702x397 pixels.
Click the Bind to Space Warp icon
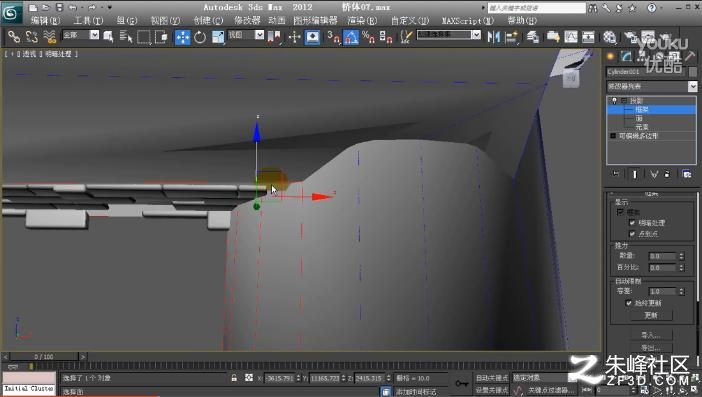point(49,37)
